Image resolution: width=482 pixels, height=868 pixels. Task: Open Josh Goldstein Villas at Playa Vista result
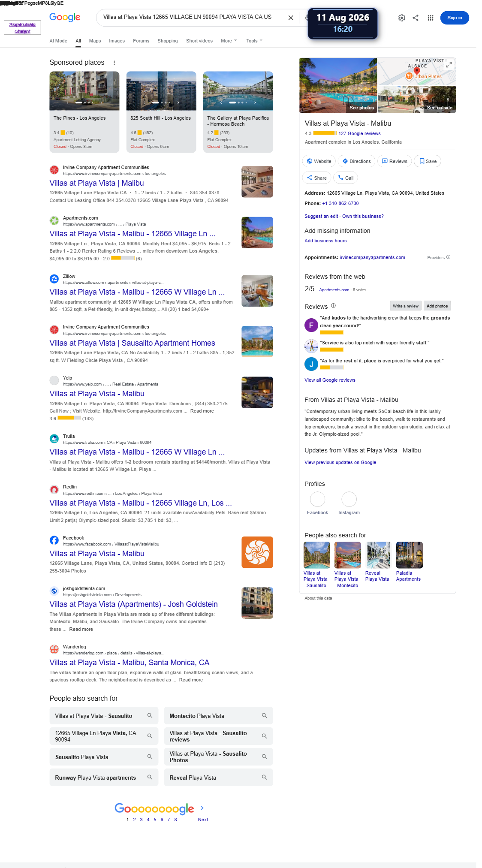(x=133, y=604)
